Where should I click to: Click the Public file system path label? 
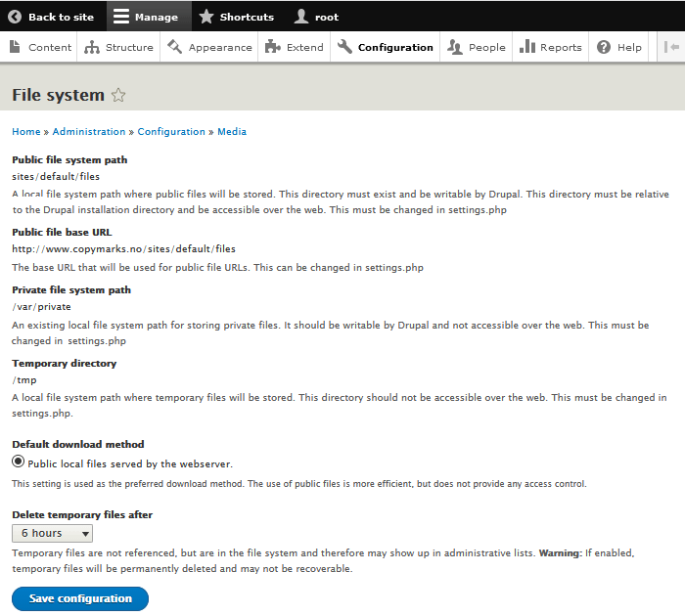[69, 159]
